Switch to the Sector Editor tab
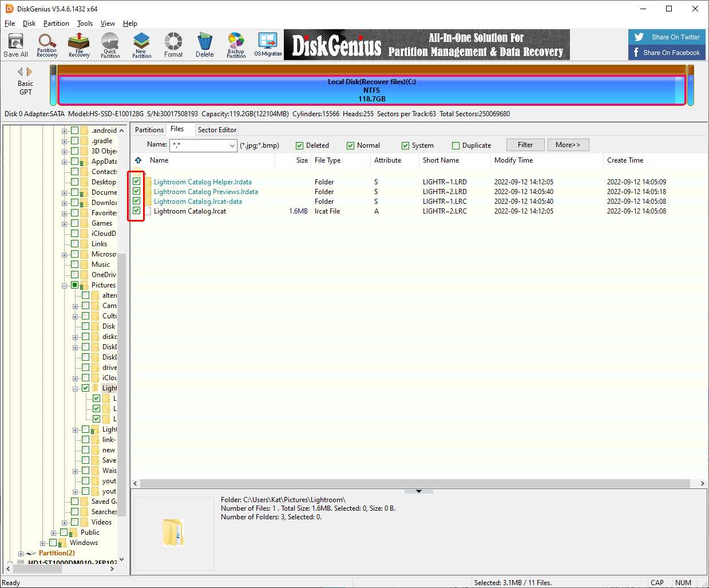Image resolution: width=709 pixels, height=588 pixels. tap(217, 130)
